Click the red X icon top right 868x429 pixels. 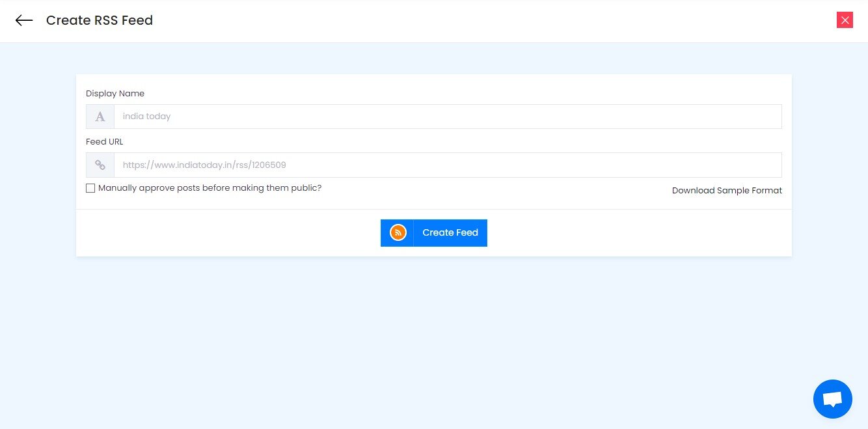click(x=845, y=20)
